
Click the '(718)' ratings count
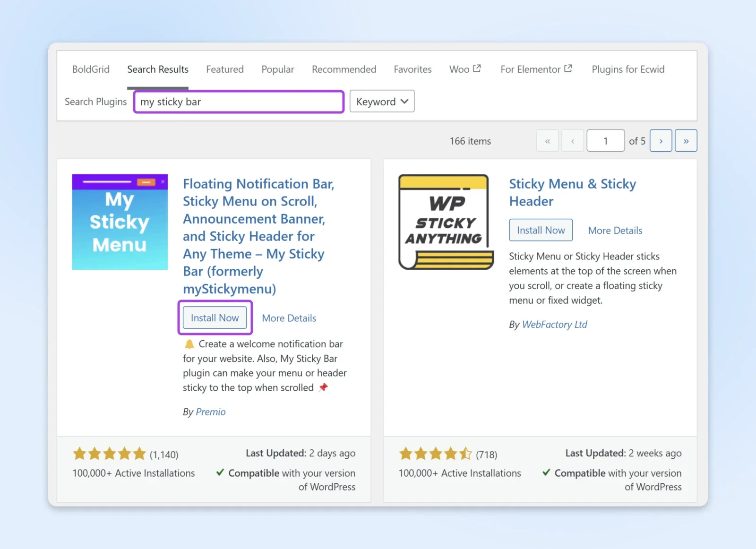point(487,455)
